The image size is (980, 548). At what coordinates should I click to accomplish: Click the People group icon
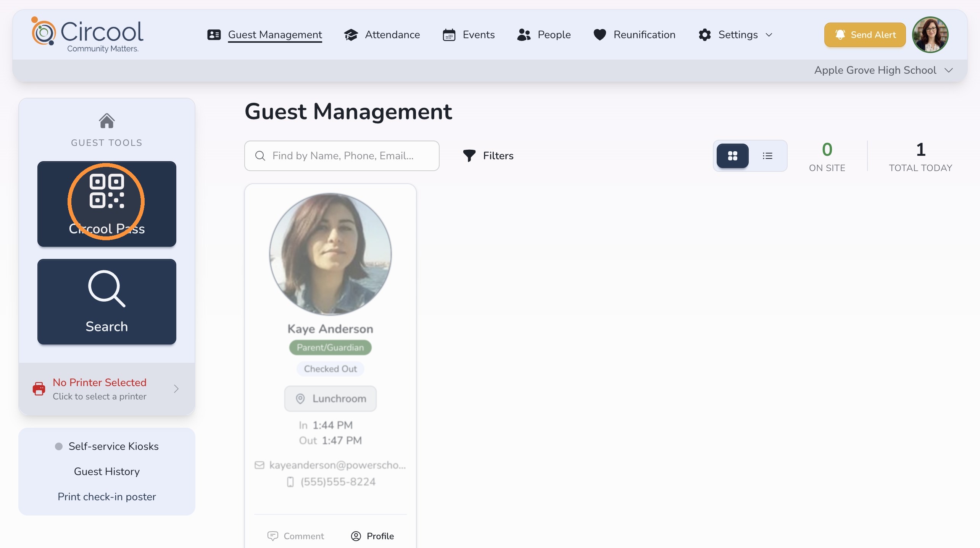coord(524,35)
